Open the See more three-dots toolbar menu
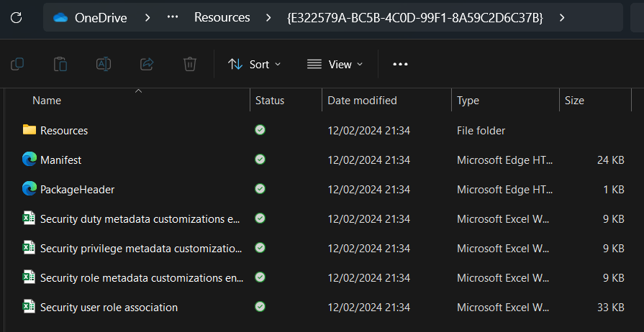 [400, 64]
